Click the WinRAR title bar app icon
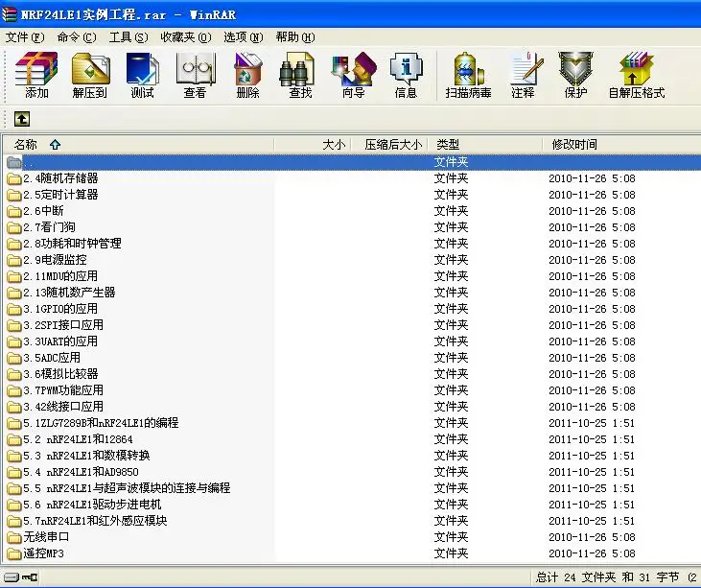The width and height of the screenshot is (701, 588). 10,14
